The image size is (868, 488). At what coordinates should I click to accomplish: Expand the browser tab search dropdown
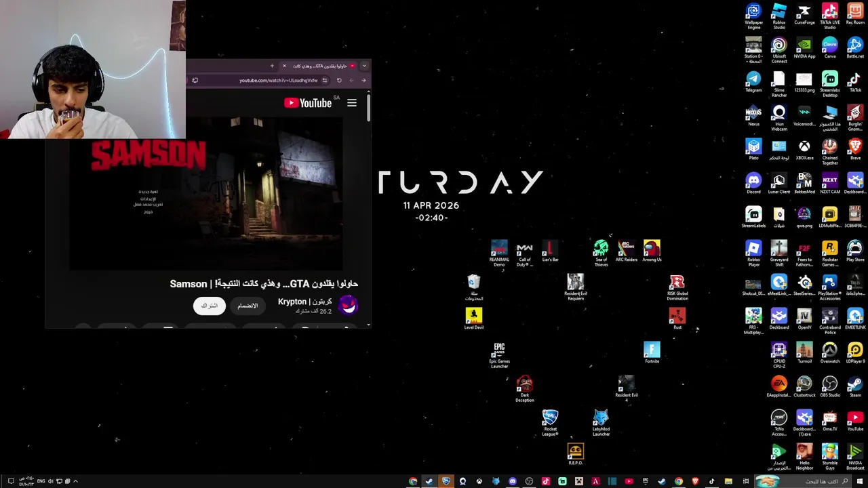364,66
